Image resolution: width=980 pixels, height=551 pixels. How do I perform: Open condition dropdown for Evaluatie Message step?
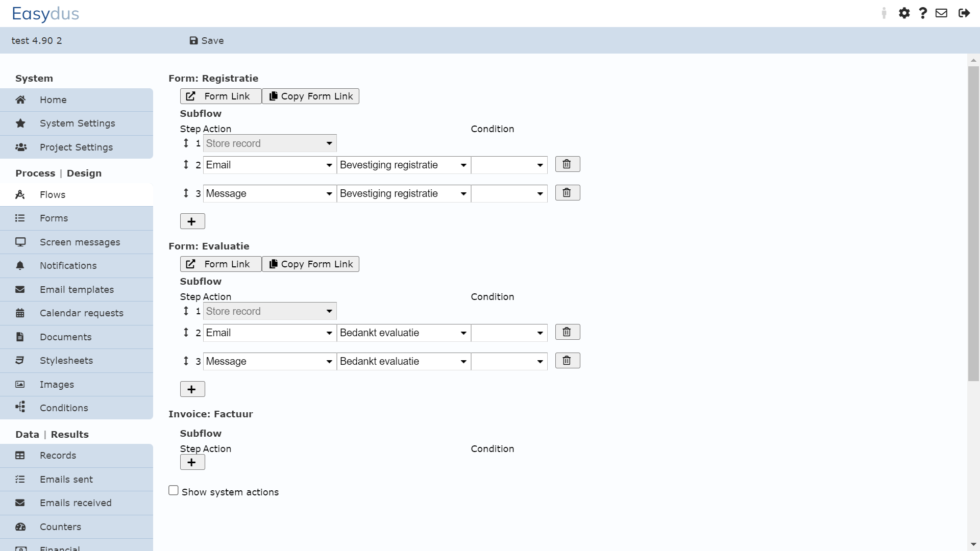point(509,361)
